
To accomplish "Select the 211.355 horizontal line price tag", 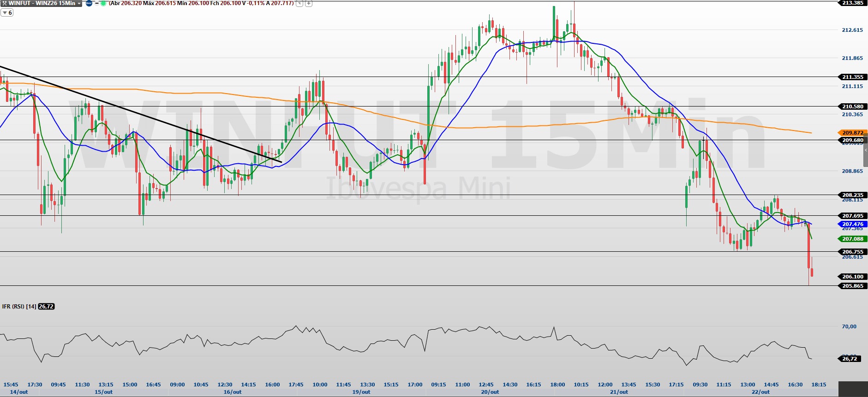I will 852,77.
